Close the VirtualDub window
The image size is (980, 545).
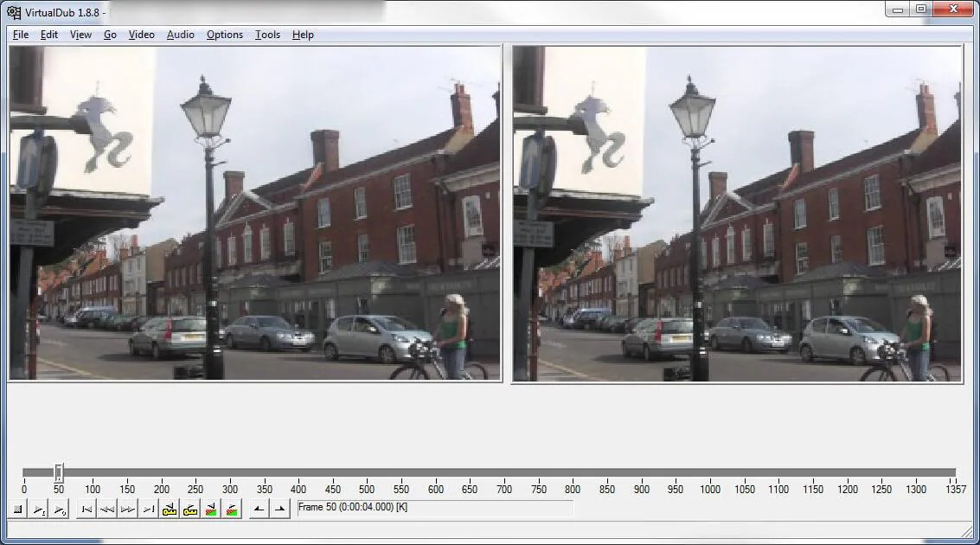pyautogui.click(x=954, y=10)
